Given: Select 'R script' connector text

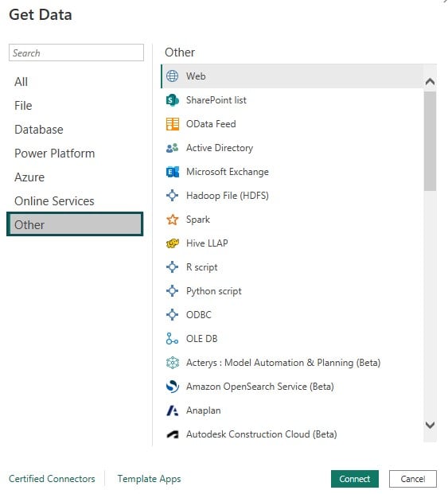Looking at the screenshot, I should pos(201,267).
